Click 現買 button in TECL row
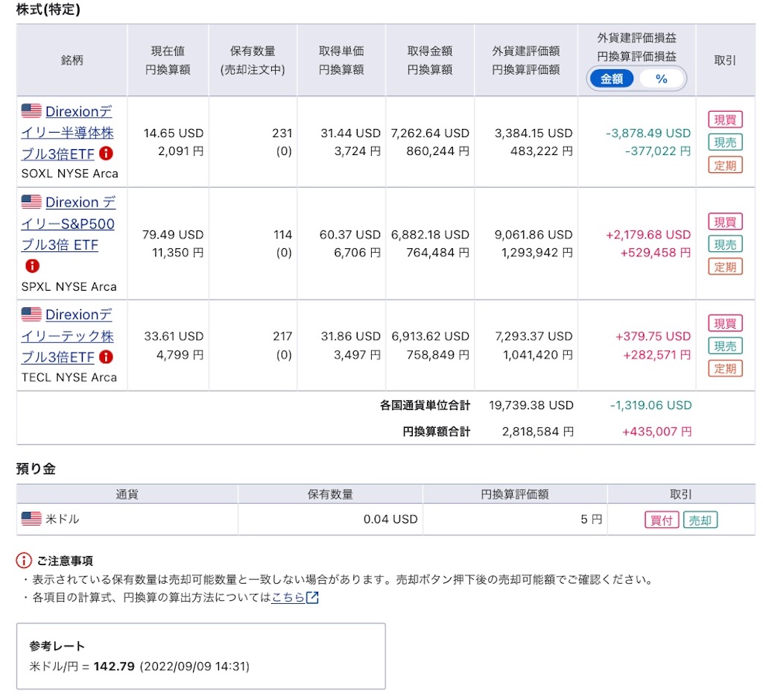 coord(725,324)
